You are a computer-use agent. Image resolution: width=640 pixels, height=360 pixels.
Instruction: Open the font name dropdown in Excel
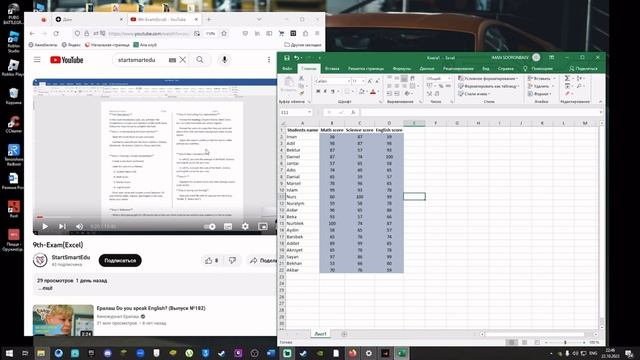point(349,81)
